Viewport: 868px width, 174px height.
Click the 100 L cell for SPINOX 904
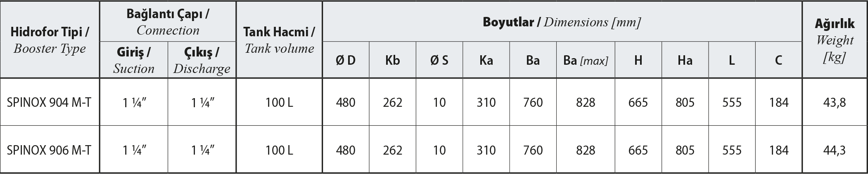pos(279,102)
